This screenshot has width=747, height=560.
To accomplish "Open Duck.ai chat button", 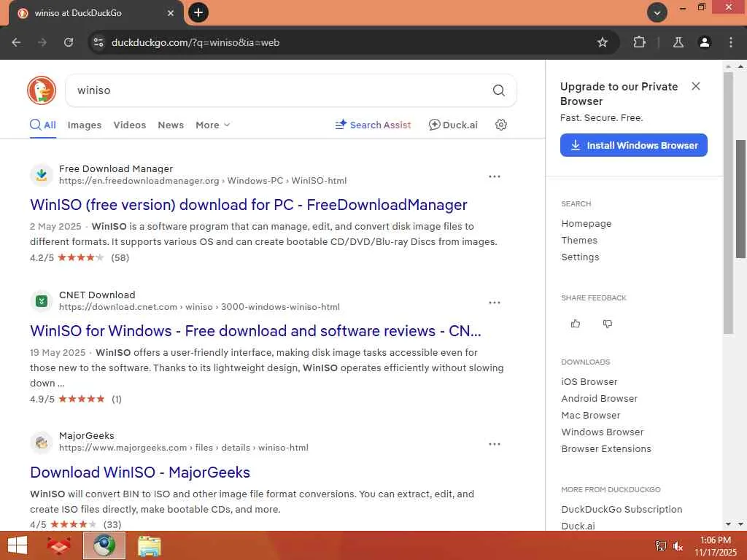I will click(453, 125).
